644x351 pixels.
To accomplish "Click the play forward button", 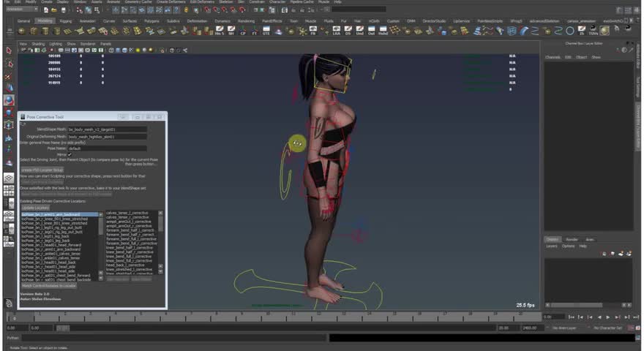I will point(608,317).
